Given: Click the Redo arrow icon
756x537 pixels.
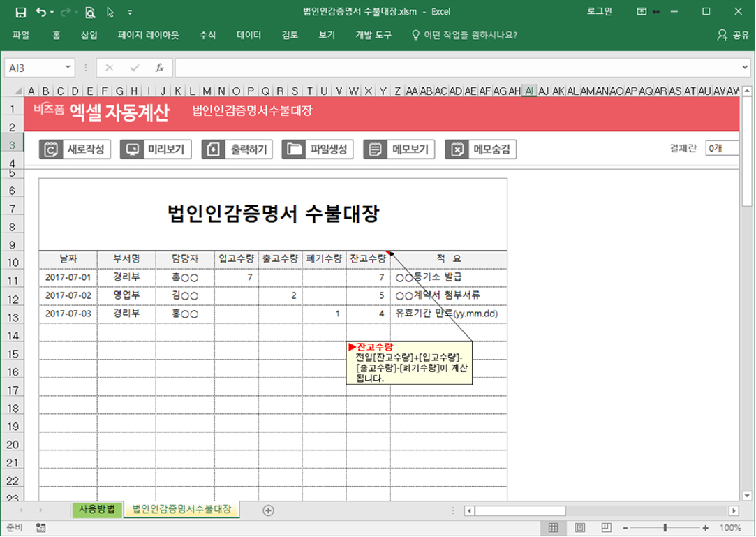Looking at the screenshot, I should [x=66, y=12].
